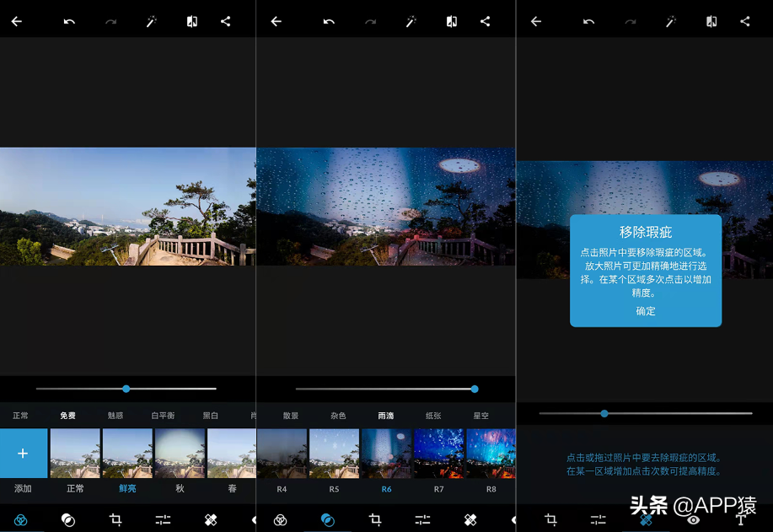Select 纸张 overlay category tab
Viewport: 773px width, 532px height.
[x=433, y=416]
